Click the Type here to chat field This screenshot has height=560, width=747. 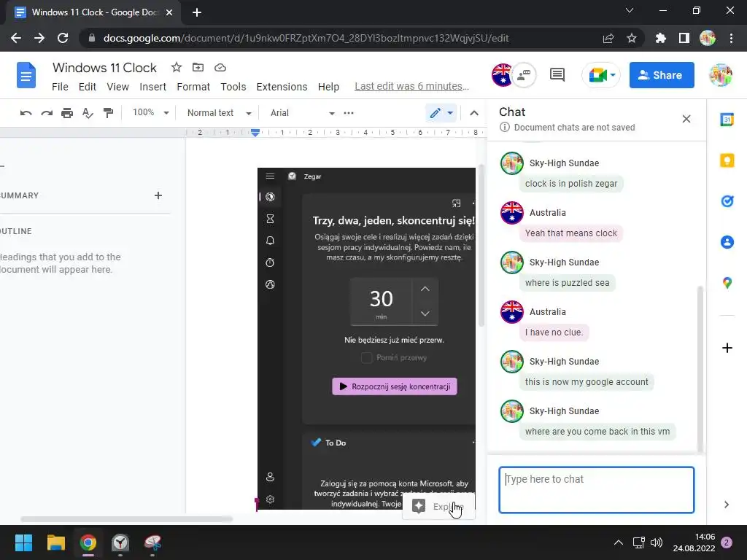pyautogui.click(x=597, y=490)
